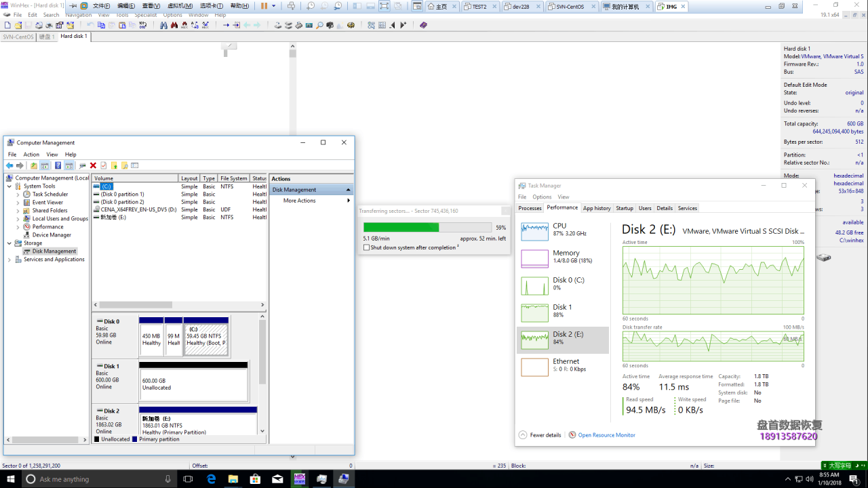Enable Shut down system after completion
Viewport: 868px width, 488px height.
367,248
